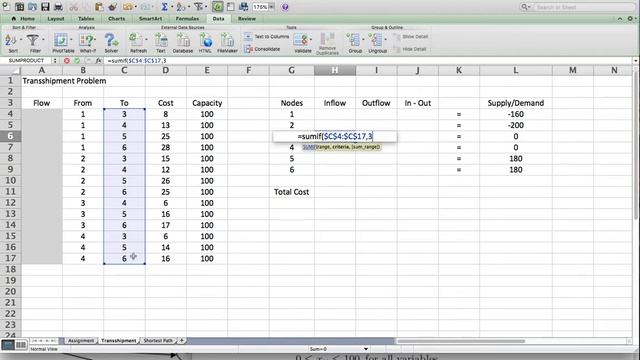Image resolution: width=640 pixels, height=360 pixels.
Task: Click the Transshipment Problem title cell
Action: click(64, 81)
